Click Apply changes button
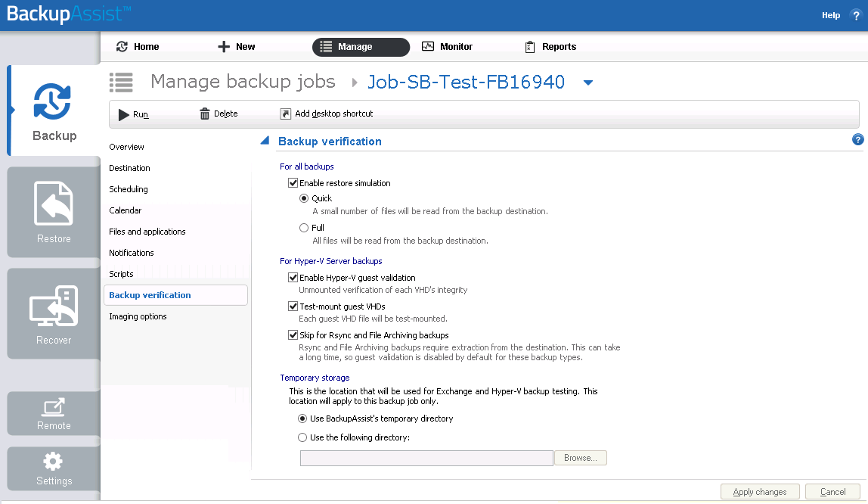Screen dimensions: 868x504 point(760,492)
